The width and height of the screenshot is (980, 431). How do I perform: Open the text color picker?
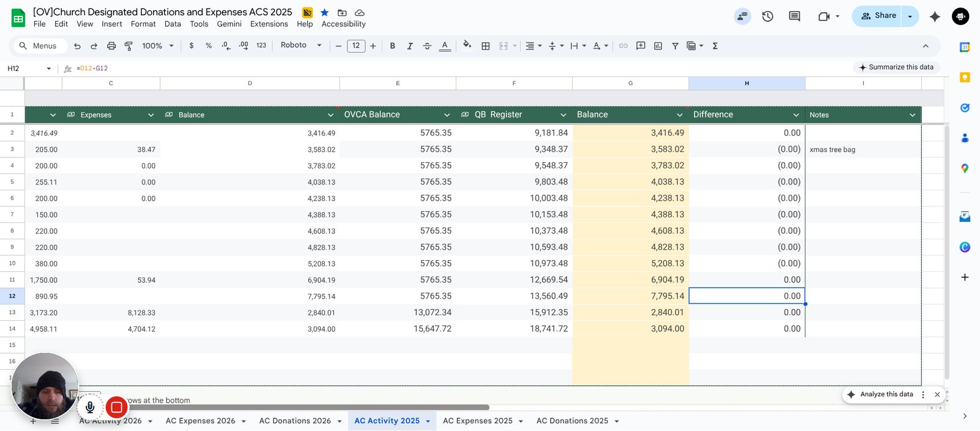(445, 46)
